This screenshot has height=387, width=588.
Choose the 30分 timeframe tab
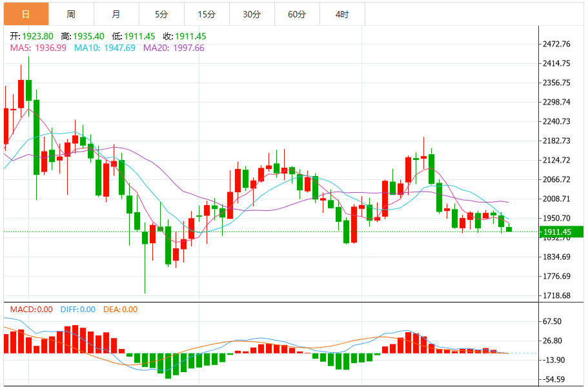click(252, 14)
